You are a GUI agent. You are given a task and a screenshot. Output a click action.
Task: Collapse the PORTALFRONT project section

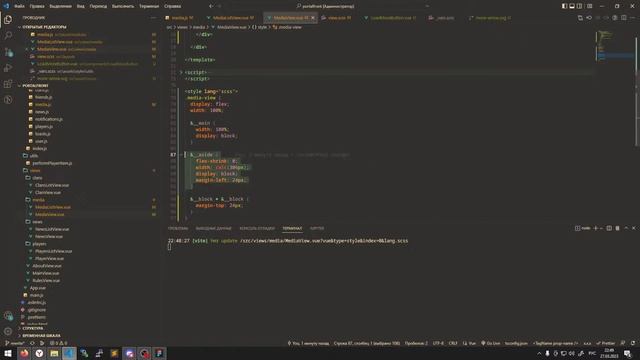[x=35, y=85]
